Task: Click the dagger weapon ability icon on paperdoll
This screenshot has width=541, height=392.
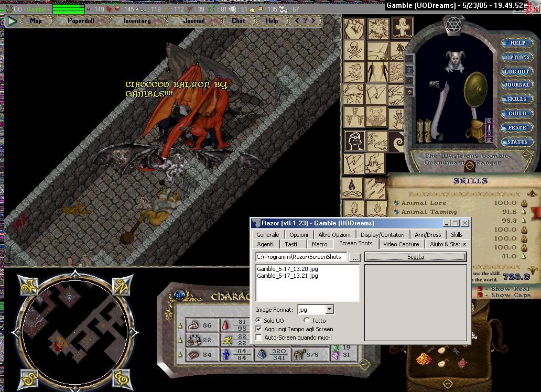Action: (489, 130)
